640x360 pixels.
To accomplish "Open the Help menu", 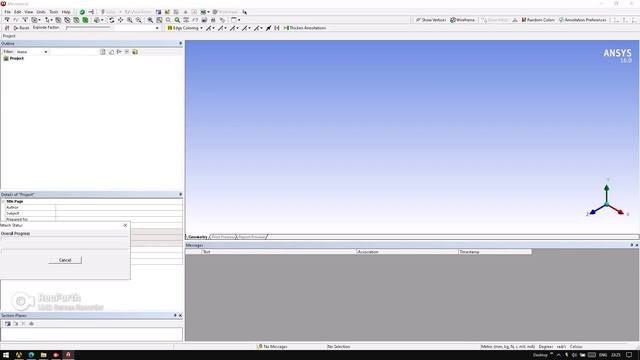I will [66, 12].
